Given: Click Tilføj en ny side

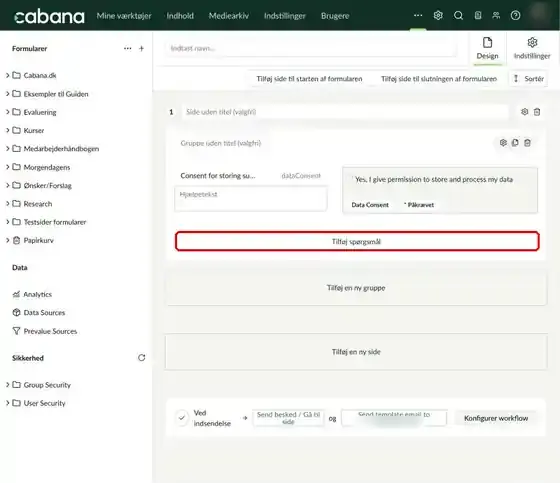Looking at the screenshot, I should pos(356,352).
